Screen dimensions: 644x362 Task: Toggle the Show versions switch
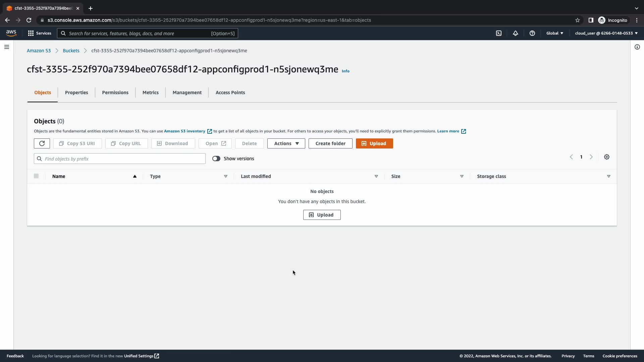tap(216, 159)
